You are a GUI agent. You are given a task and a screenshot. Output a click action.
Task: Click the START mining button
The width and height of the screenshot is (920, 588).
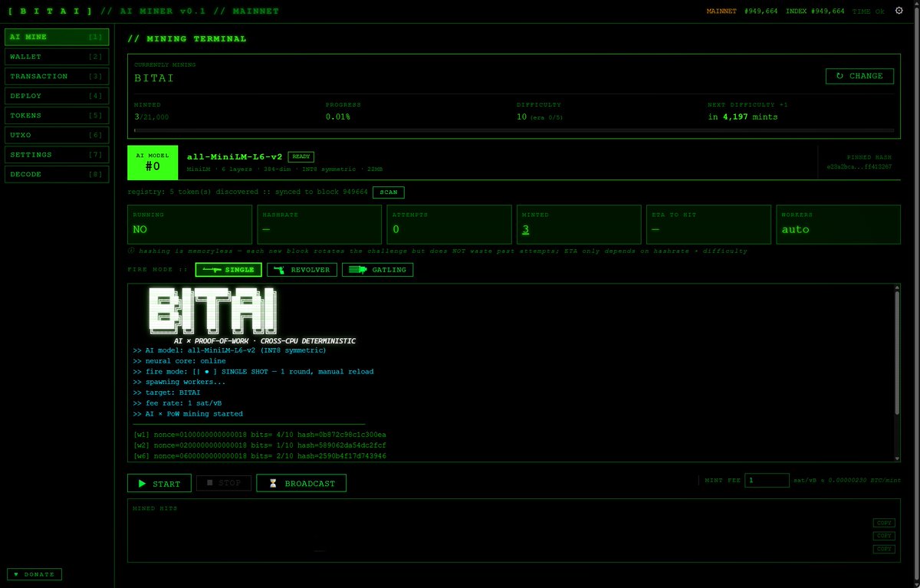159,483
